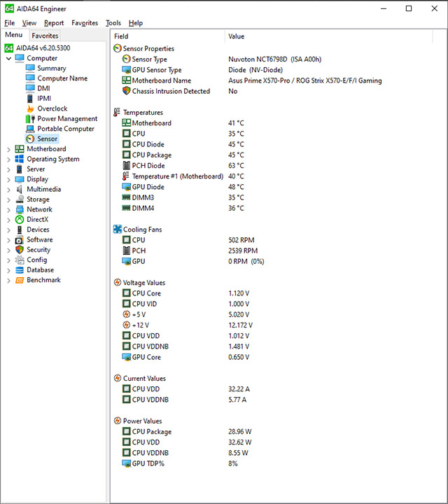Click the Operating System Windows icon

click(x=20, y=159)
